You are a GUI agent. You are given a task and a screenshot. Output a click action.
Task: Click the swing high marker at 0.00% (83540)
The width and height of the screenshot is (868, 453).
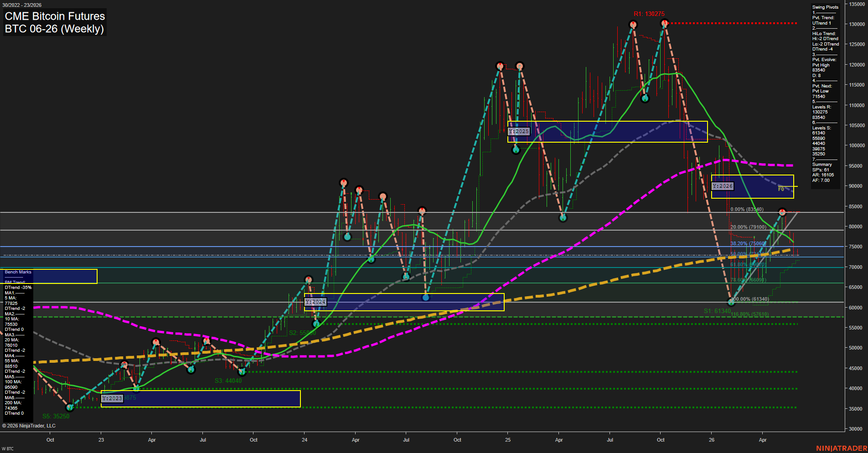[782, 212]
